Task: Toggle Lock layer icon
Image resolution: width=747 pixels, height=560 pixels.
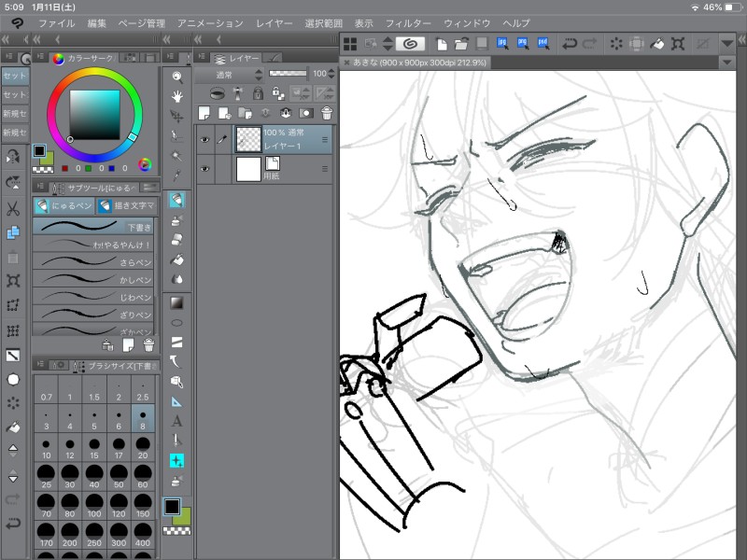Action: [258, 92]
